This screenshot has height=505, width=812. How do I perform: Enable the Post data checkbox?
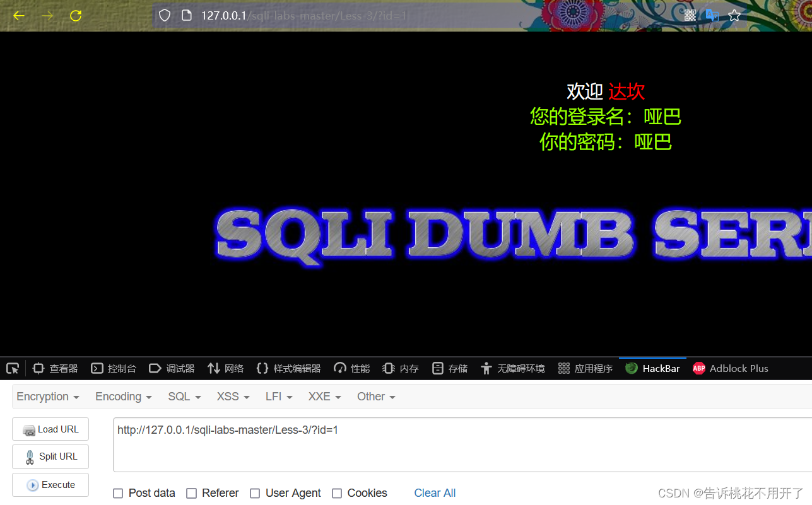[x=118, y=493]
